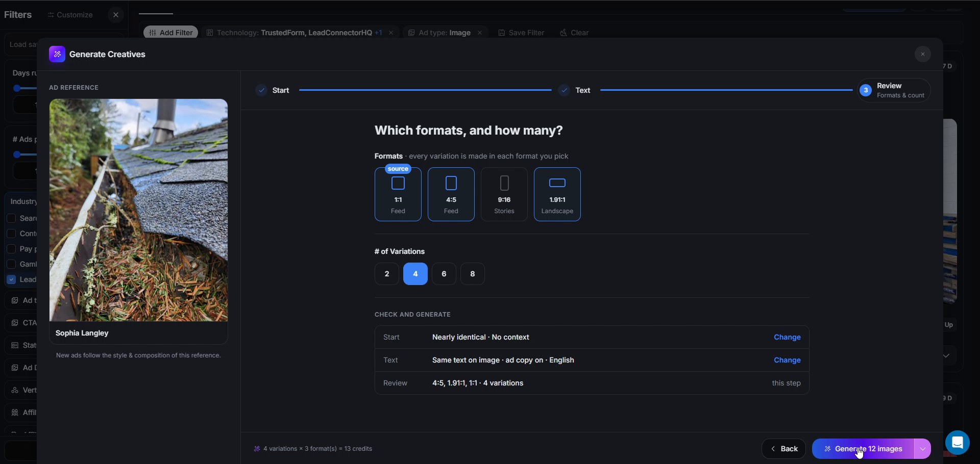Image resolution: width=980 pixels, height=464 pixels.
Task: Click Generate 12 images button
Action: [863, 449]
